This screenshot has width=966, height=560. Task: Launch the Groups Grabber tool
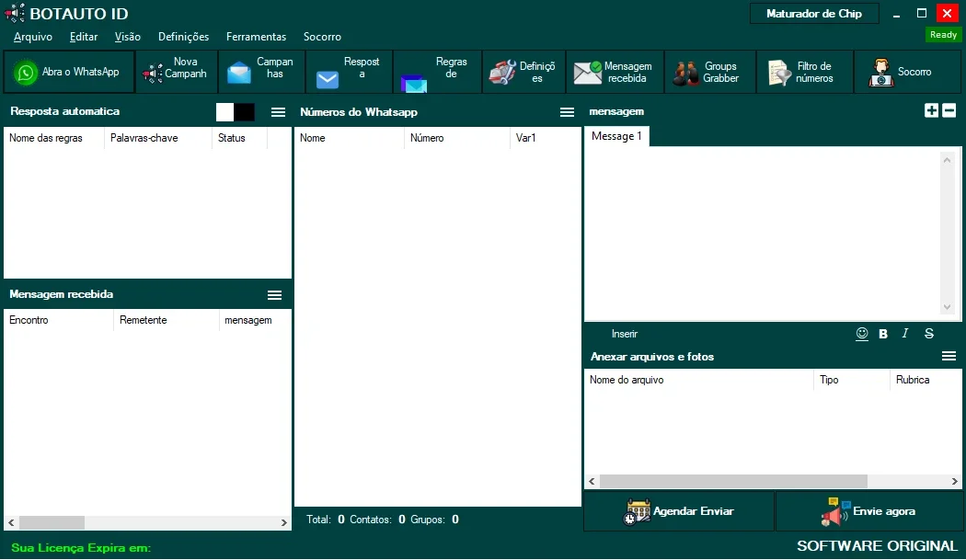(709, 72)
